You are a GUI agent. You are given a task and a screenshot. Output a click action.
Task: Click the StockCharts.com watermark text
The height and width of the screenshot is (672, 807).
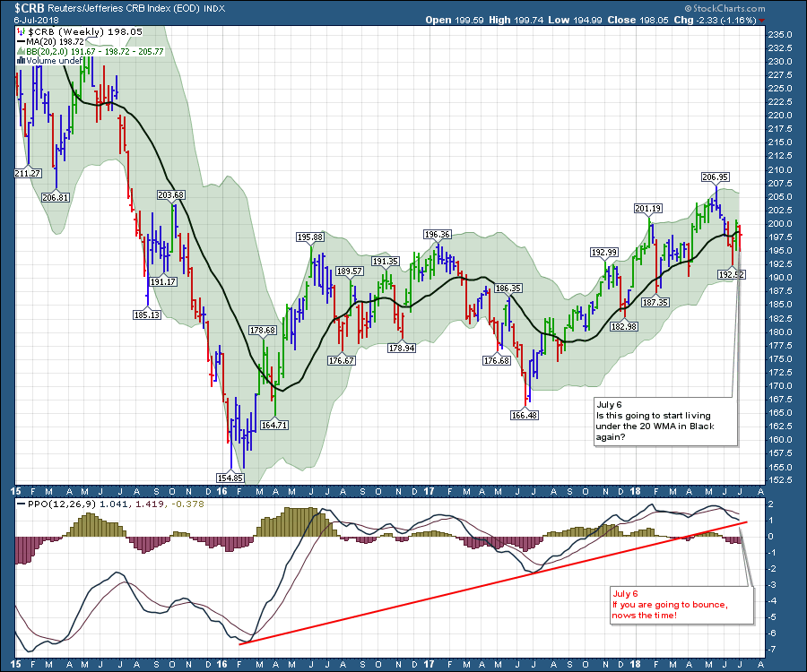point(725,8)
